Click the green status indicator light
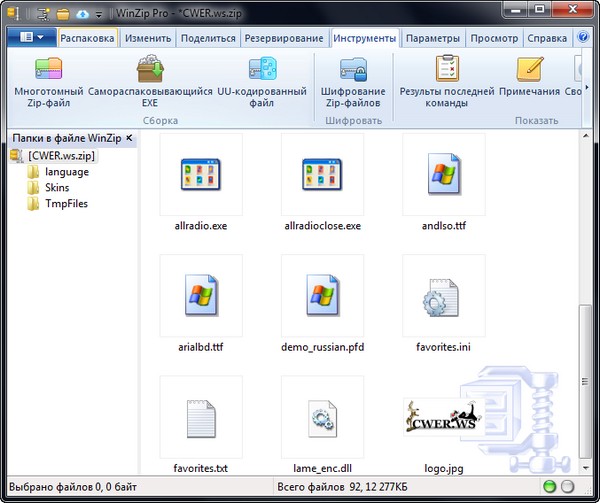Viewport: 600px width, 503px height. tap(549, 488)
